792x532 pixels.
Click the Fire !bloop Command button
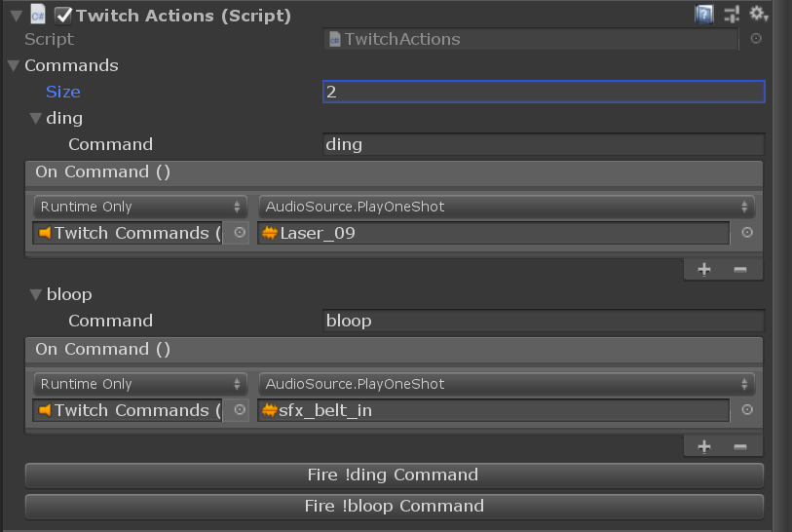click(x=394, y=507)
